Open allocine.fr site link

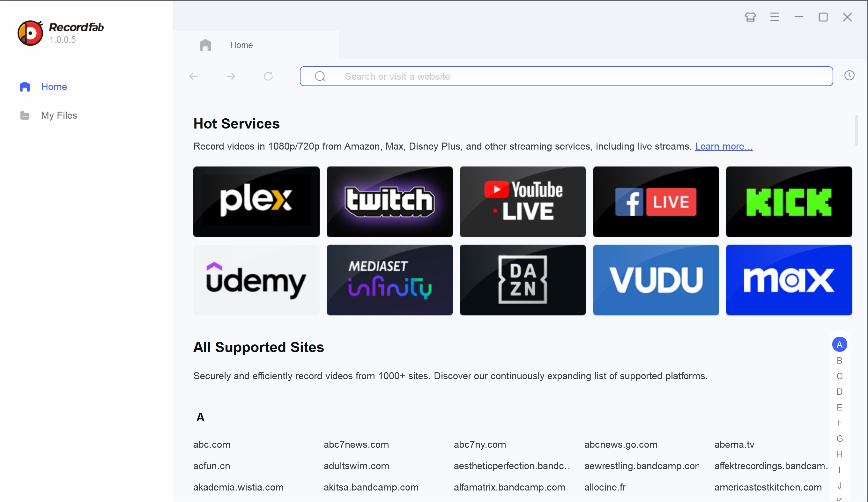(x=605, y=487)
